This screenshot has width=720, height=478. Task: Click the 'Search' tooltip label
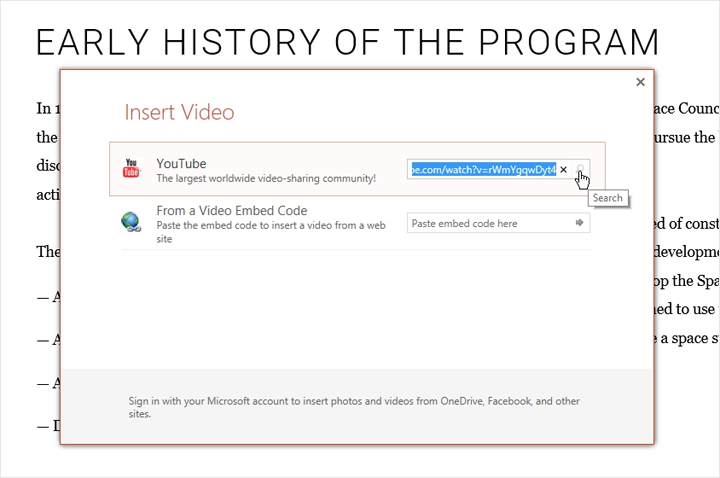tap(607, 198)
